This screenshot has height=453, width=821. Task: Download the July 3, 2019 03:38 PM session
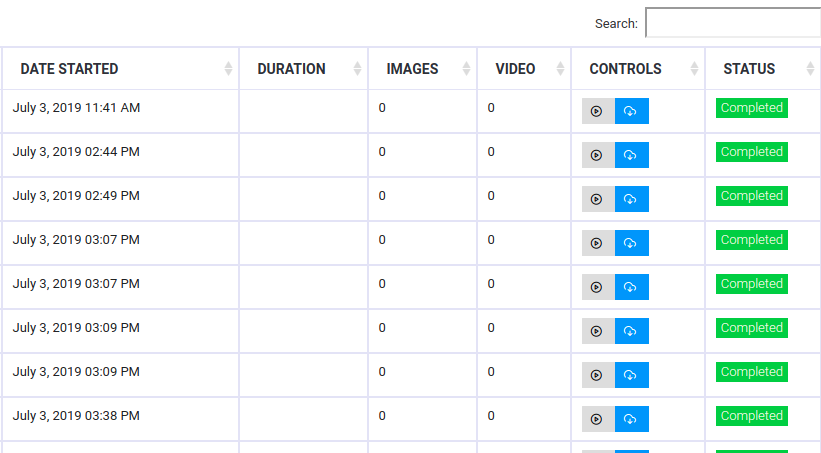point(631,419)
